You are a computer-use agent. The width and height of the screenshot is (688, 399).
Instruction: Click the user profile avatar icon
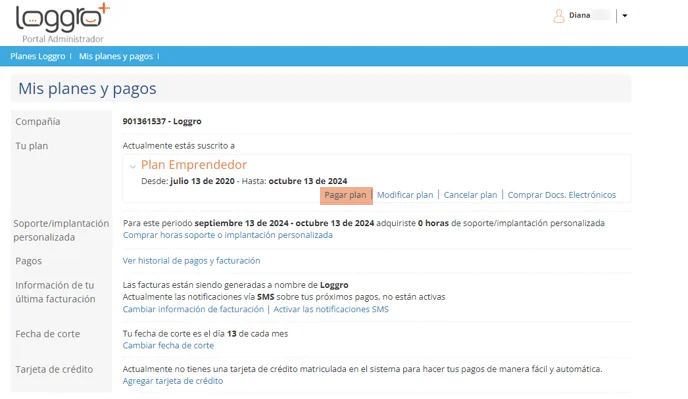(559, 16)
